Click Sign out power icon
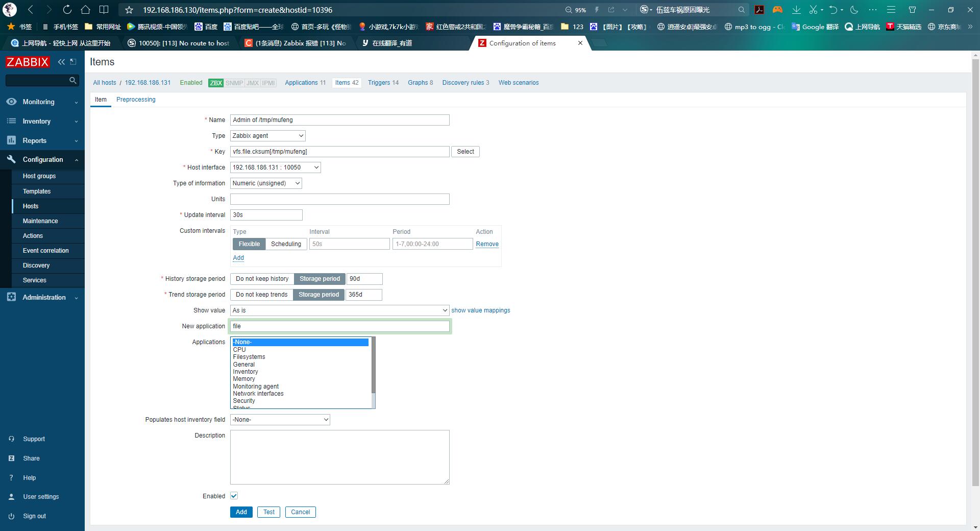Viewport: 980px width, 531px height. point(11,516)
